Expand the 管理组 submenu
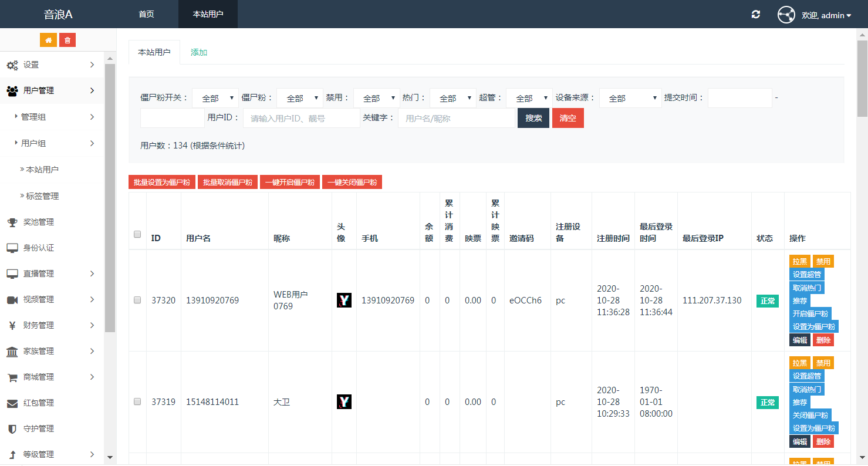This screenshot has width=868, height=466. tap(52, 117)
